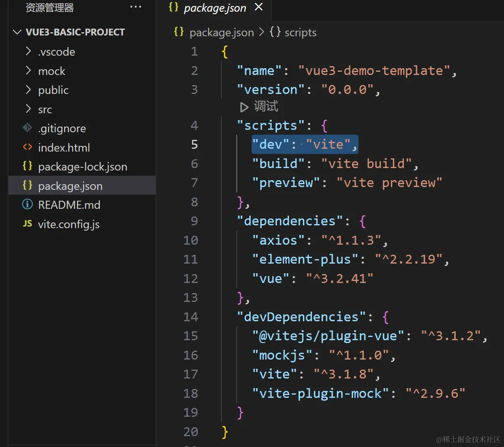Expand the mock folder chevron
504x447 pixels.
click(28, 71)
